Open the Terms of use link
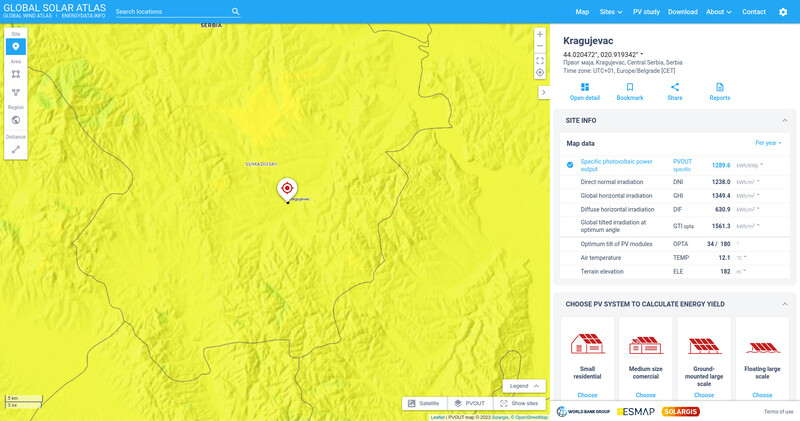800x421 pixels. pos(778,411)
